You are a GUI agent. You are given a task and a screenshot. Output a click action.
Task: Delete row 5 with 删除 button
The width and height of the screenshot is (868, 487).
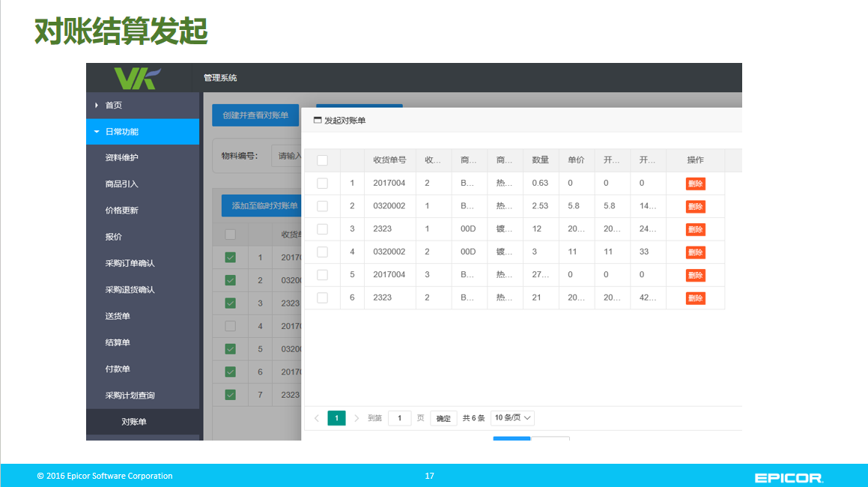(x=695, y=276)
